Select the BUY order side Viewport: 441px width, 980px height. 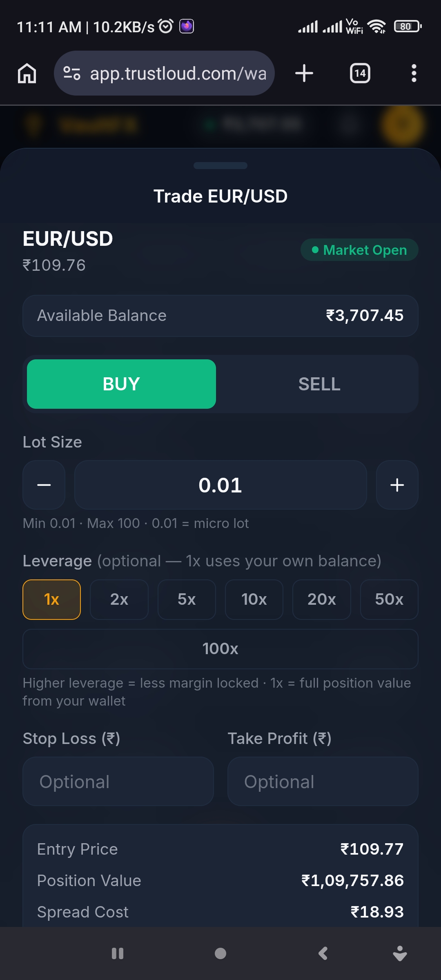(x=121, y=384)
